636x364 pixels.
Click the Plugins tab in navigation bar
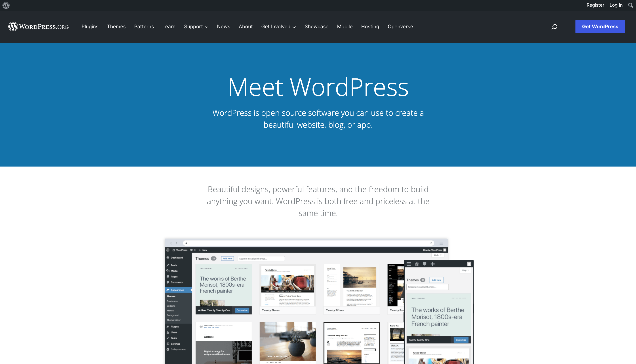pos(89,26)
